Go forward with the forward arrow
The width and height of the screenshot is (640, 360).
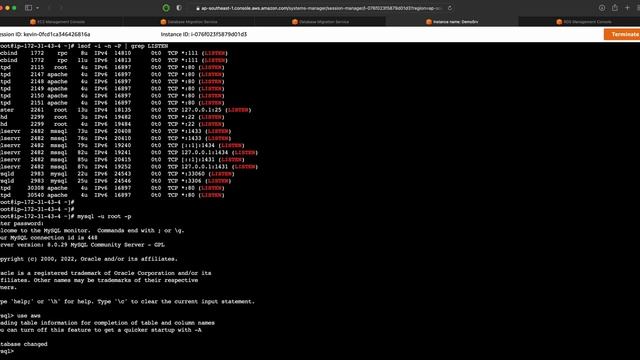pos(61,8)
